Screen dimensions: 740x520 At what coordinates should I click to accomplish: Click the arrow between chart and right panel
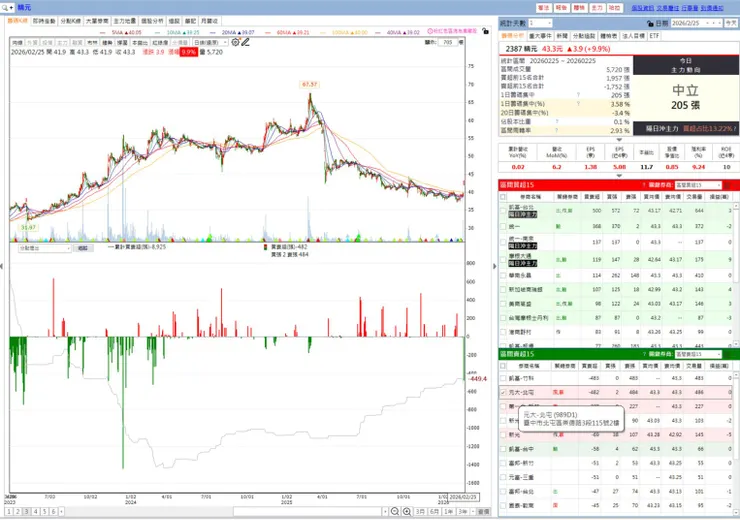(494, 266)
